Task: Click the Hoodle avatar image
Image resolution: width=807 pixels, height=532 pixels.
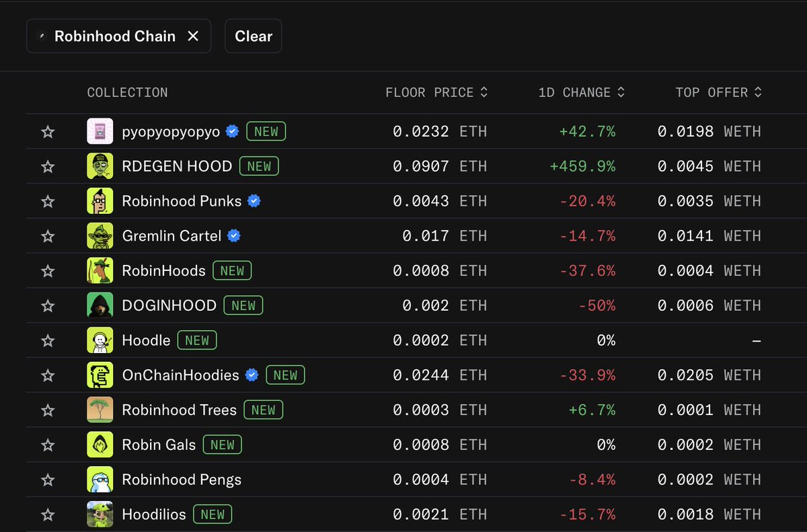Action: click(100, 340)
